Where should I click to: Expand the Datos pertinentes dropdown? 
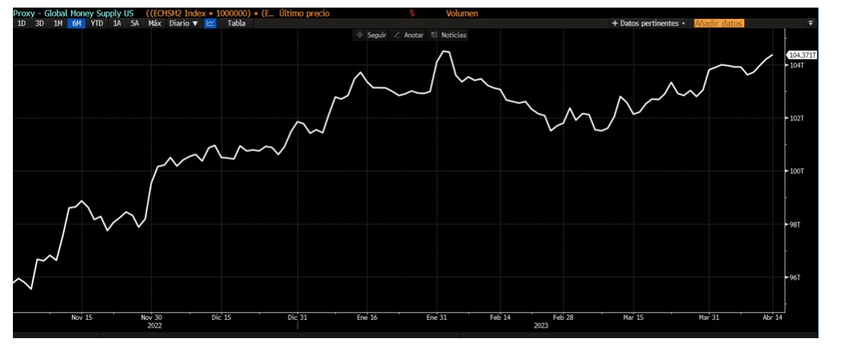pyautogui.click(x=648, y=24)
